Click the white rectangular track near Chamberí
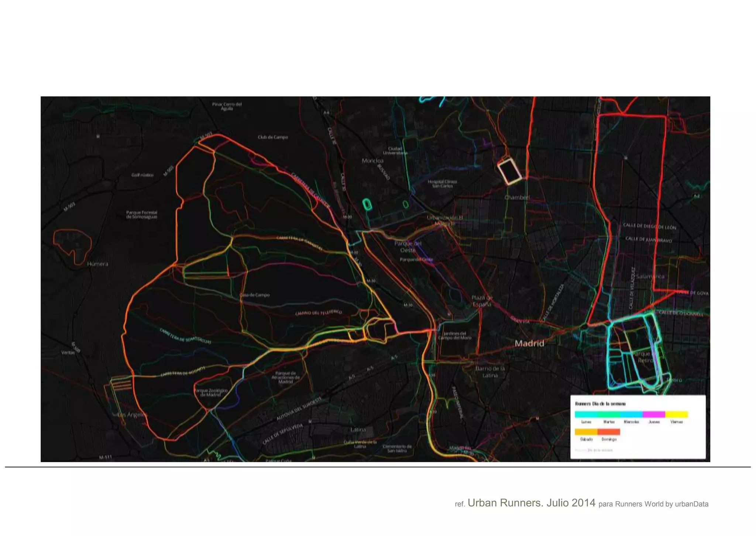Image resolution: width=756 pixels, height=536 pixels. click(509, 171)
